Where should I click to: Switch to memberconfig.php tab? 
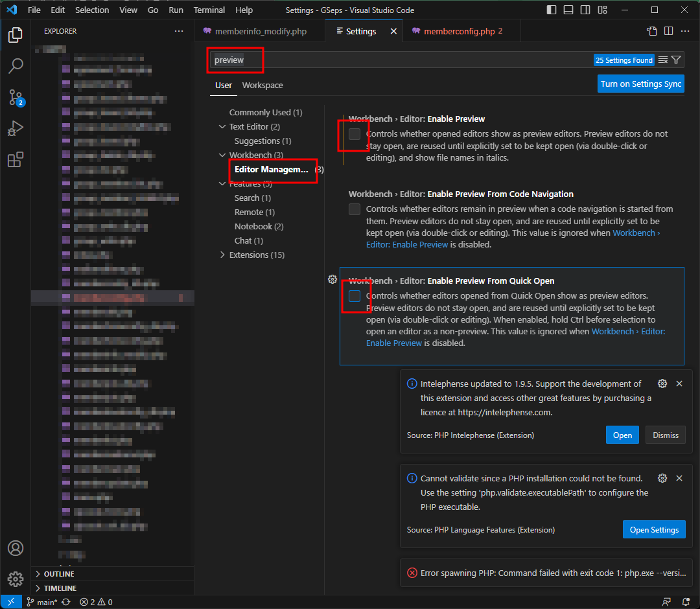[462, 31]
